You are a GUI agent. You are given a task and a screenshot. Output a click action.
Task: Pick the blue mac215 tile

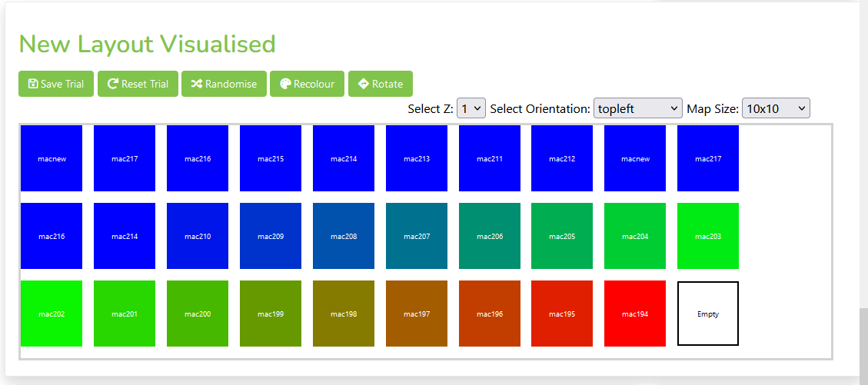tap(270, 158)
